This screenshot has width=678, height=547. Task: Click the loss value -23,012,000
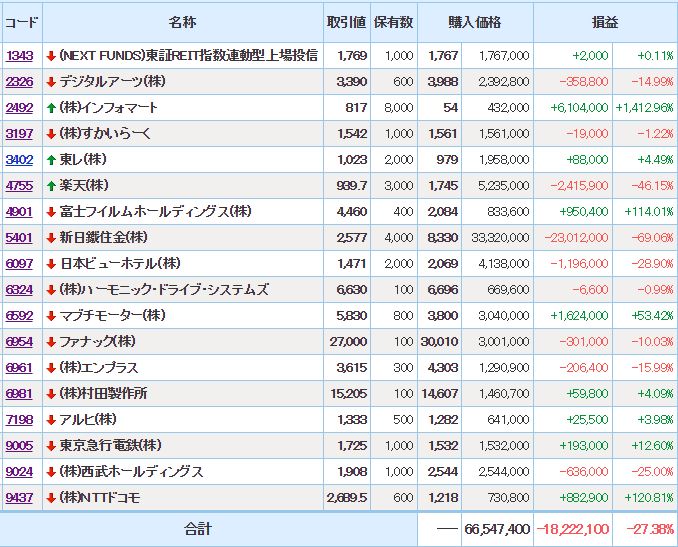coord(576,238)
